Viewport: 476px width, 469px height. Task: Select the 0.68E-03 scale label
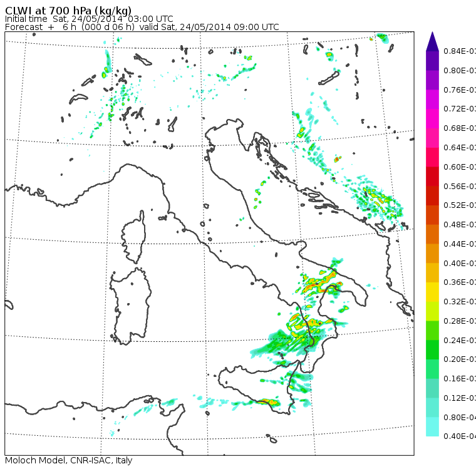(x=460, y=128)
